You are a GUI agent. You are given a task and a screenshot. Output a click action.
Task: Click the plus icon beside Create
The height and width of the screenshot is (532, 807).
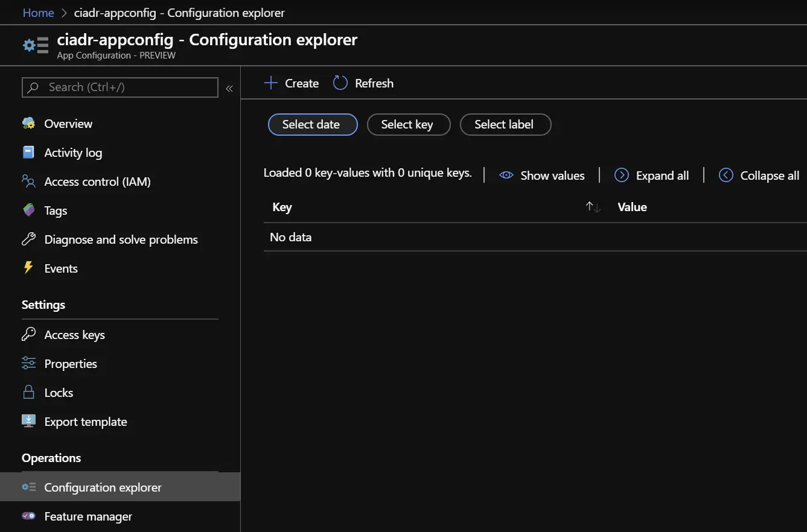pyautogui.click(x=271, y=83)
